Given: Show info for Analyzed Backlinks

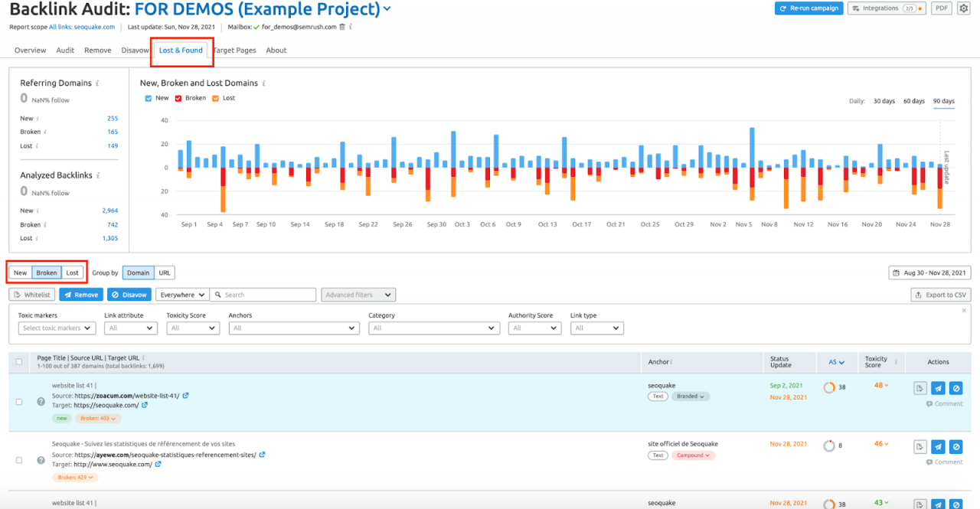Looking at the screenshot, I should 98,175.
